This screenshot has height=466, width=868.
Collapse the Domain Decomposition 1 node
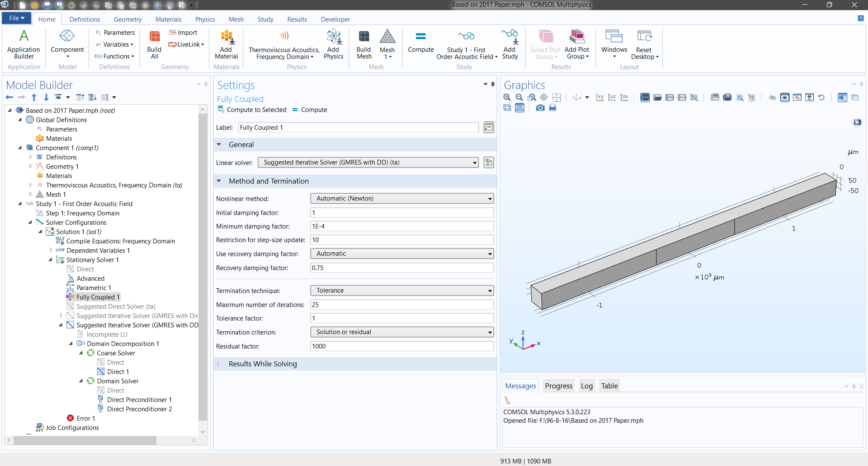(x=71, y=344)
